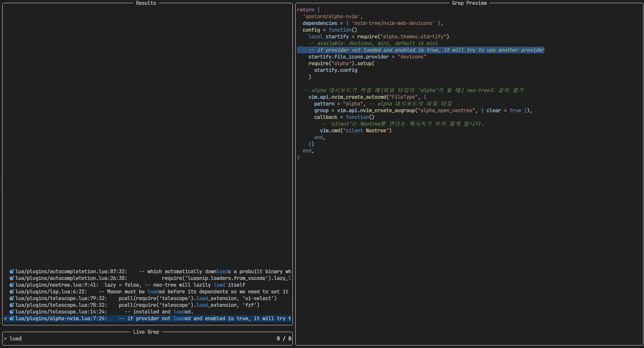Click the 8 / 8 match counter

(284, 339)
